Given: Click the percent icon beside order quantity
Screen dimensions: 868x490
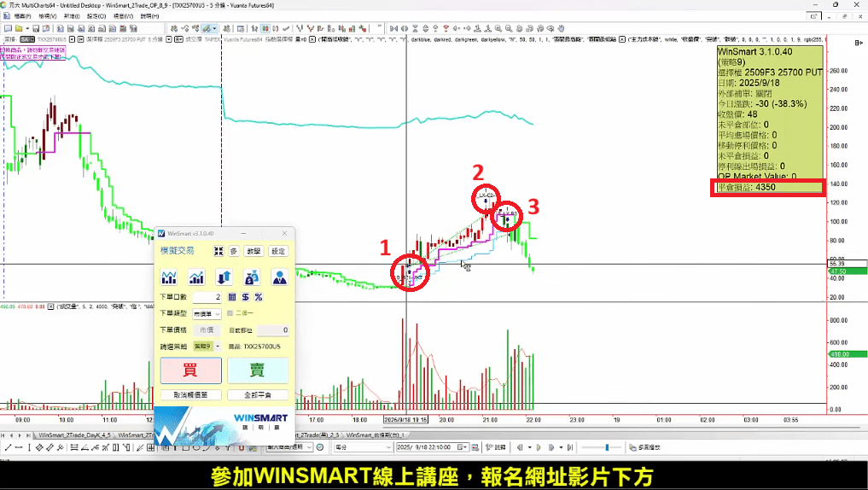Looking at the screenshot, I should click(x=259, y=297).
